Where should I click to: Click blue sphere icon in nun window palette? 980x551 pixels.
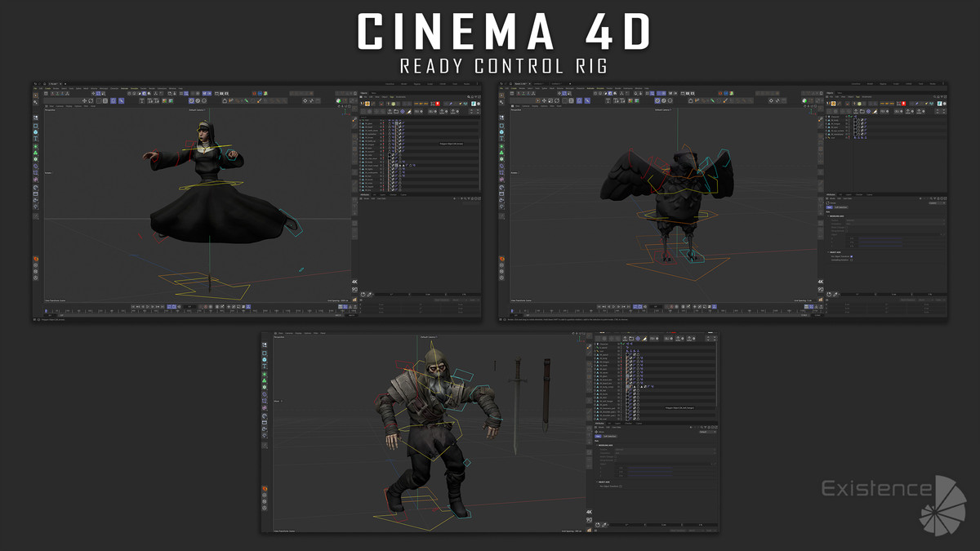[36, 132]
